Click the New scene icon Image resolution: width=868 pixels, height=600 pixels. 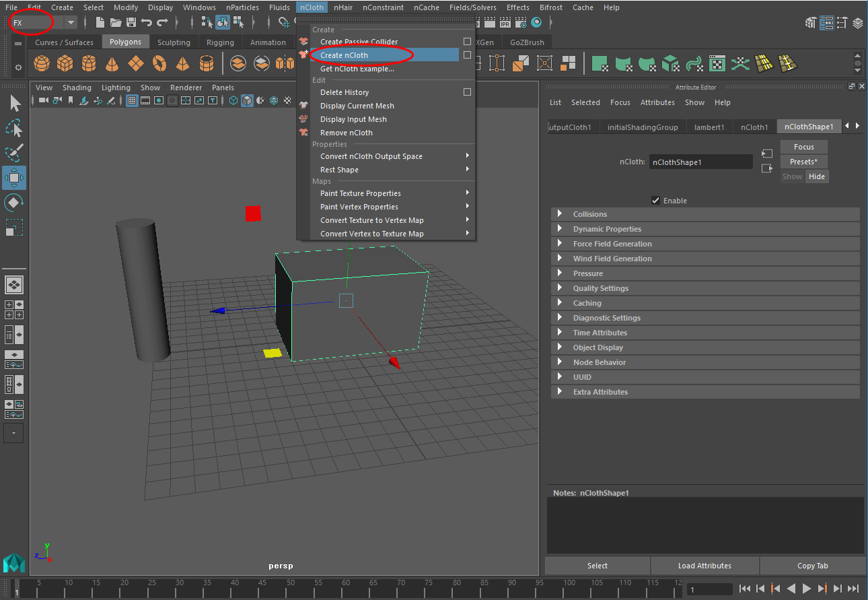click(100, 22)
